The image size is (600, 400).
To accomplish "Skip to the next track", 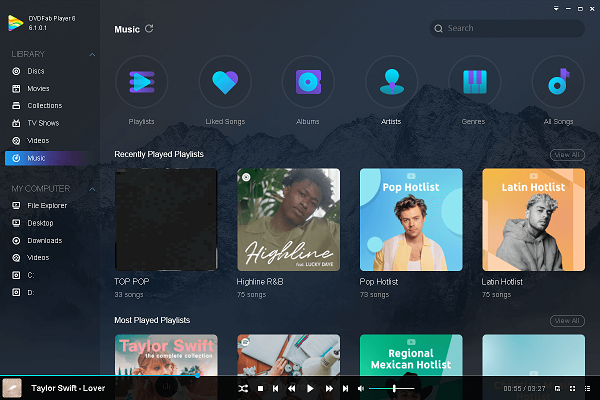I will [346, 389].
